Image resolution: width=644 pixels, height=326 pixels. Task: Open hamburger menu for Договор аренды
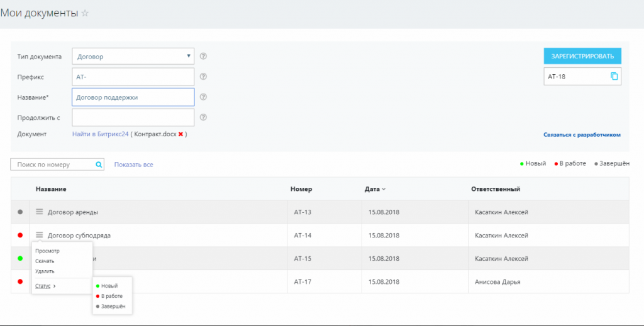[40, 212]
